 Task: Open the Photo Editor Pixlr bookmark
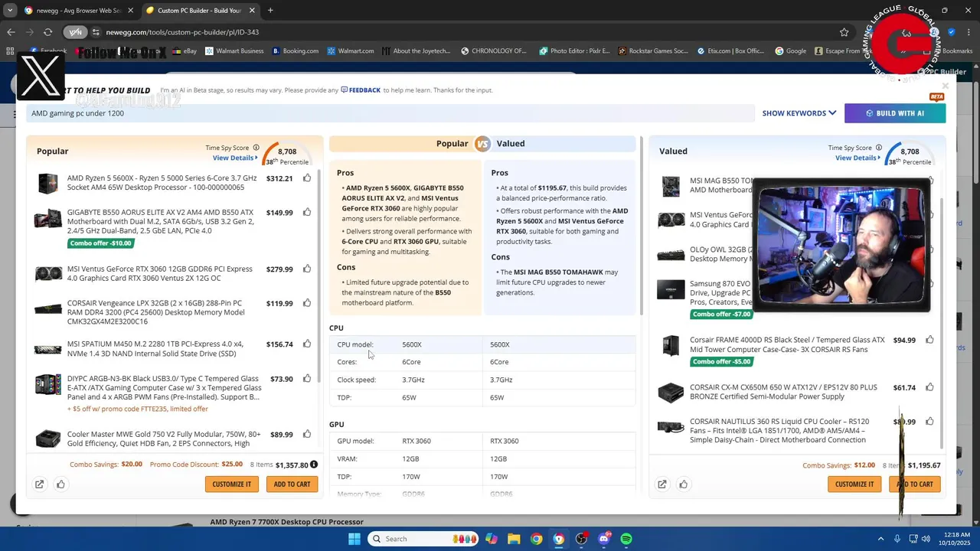point(574,51)
